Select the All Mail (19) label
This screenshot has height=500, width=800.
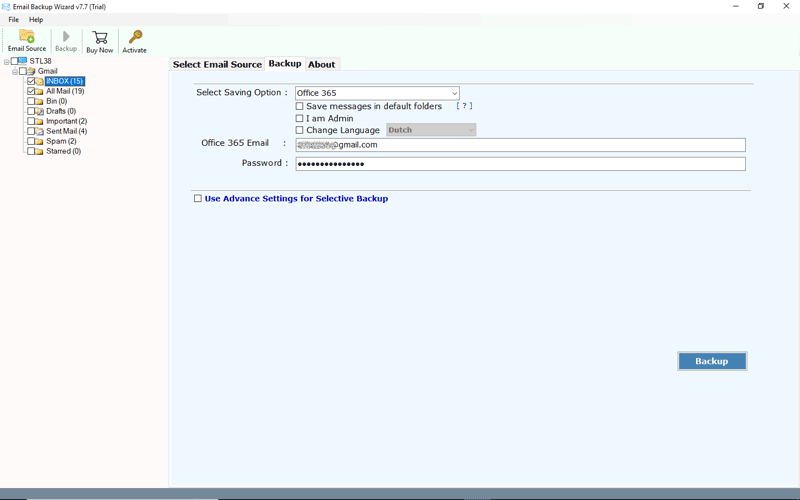(65, 91)
